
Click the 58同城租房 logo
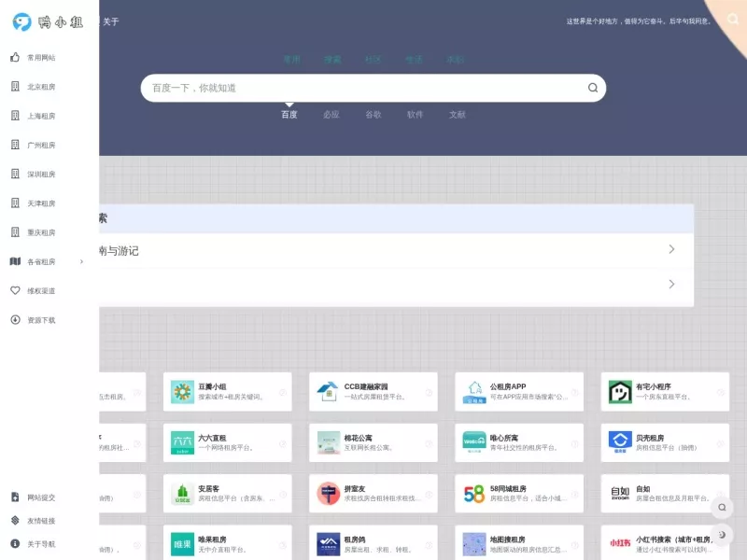point(474,494)
